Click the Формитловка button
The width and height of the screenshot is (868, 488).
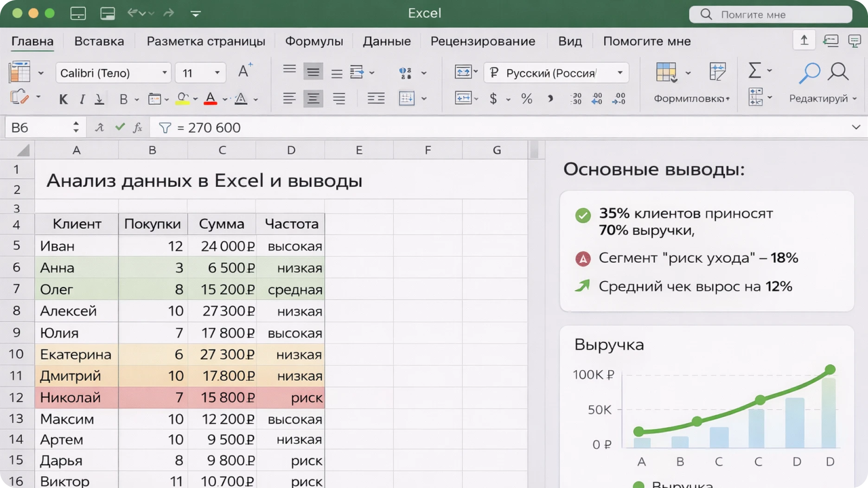691,99
